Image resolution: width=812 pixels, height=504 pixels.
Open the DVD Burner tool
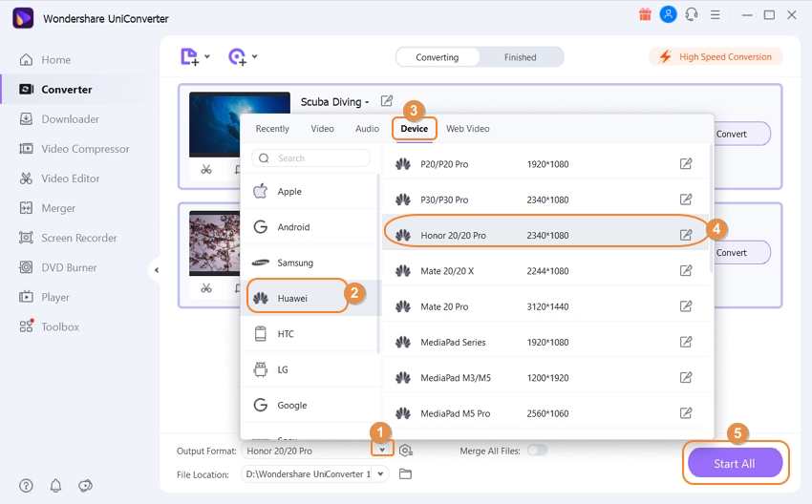click(58, 267)
